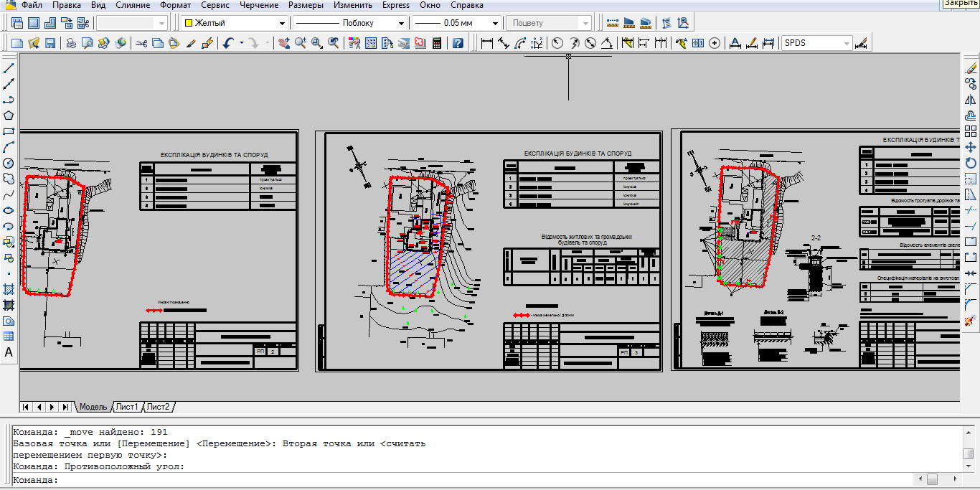Click the Rotate tool in Modify toolbar
Image resolution: width=980 pixels, height=490 pixels.
click(x=971, y=163)
